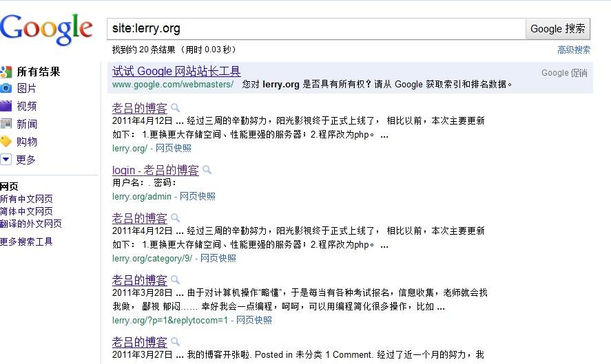Click preview magnifier on the 2011年3月28日 result
This screenshot has height=364, width=611.
(x=176, y=279)
